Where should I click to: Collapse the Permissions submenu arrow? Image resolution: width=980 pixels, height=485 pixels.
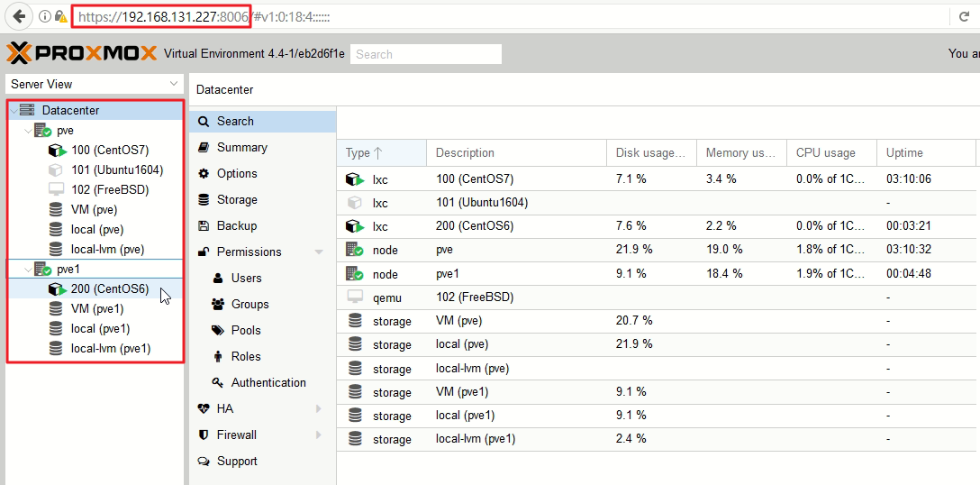coord(319,252)
